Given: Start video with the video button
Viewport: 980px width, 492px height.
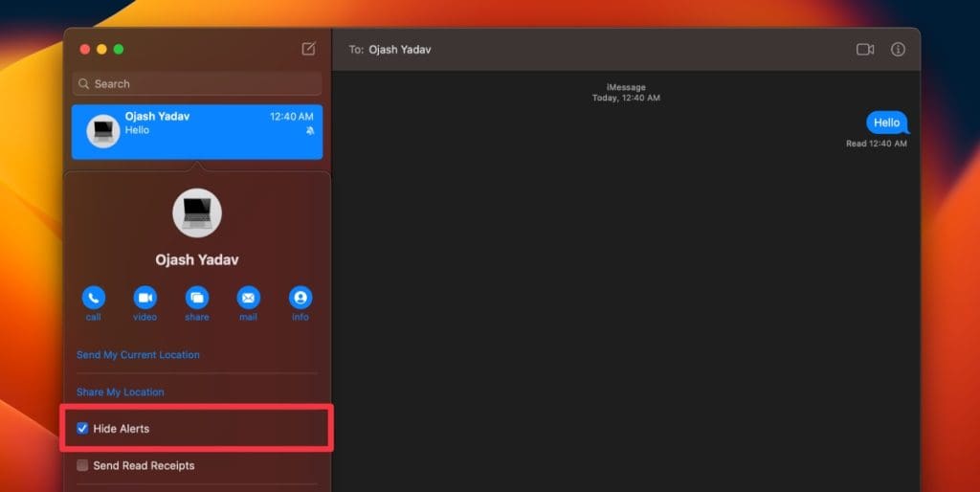Looking at the screenshot, I should (145, 298).
